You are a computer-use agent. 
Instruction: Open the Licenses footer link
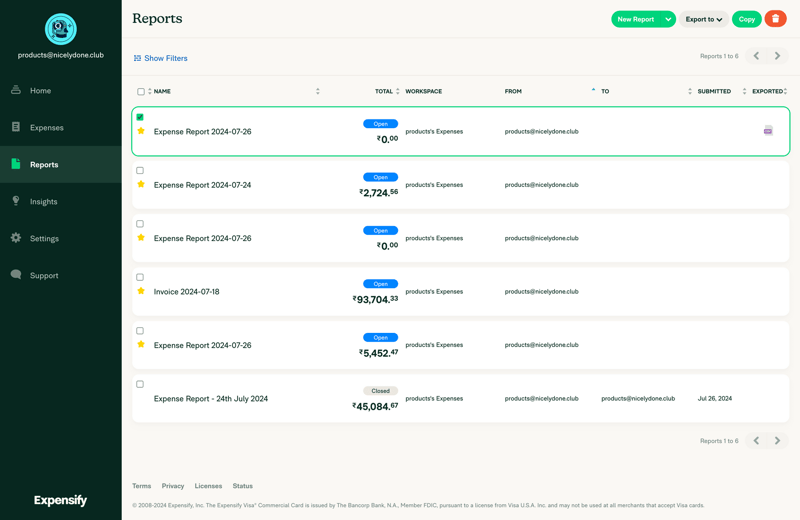click(208, 486)
